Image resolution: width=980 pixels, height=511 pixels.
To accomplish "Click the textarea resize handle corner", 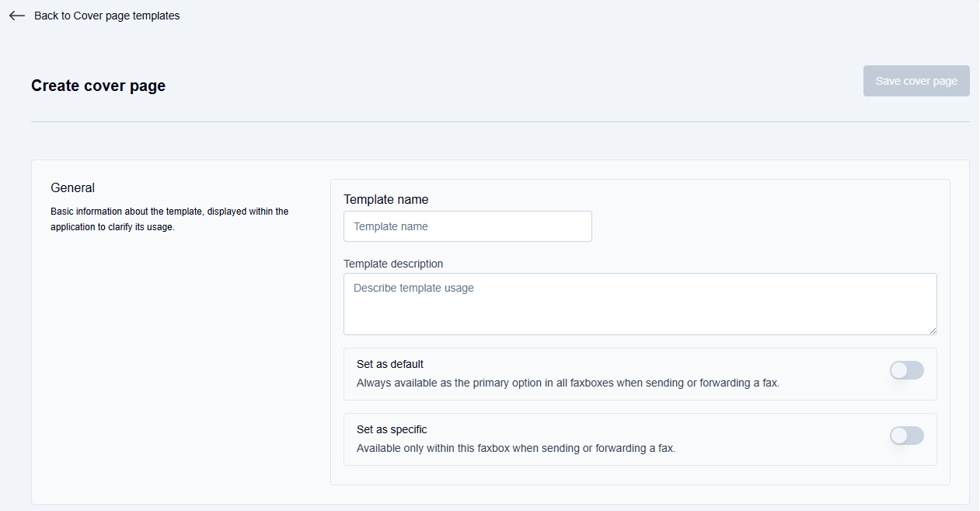I will coord(932,330).
